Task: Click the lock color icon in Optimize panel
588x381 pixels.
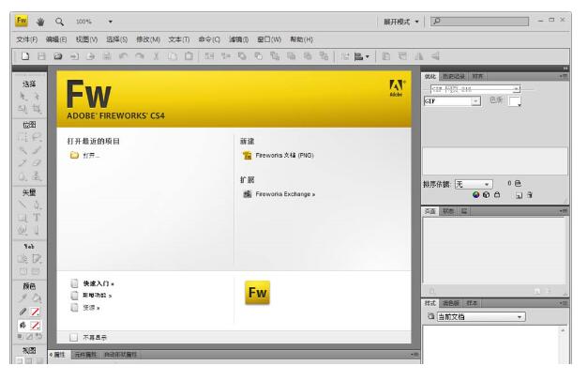Action: click(497, 195)
